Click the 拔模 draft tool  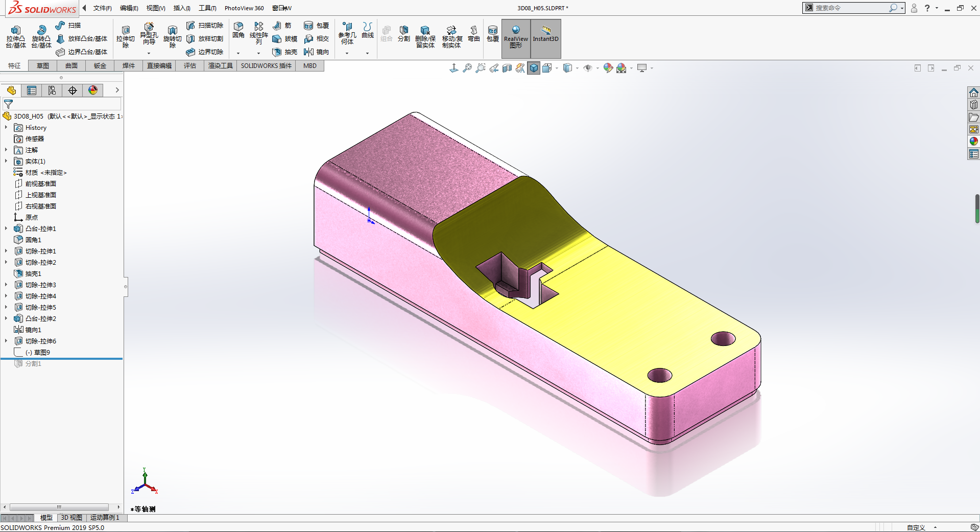(x=284, y=38)
